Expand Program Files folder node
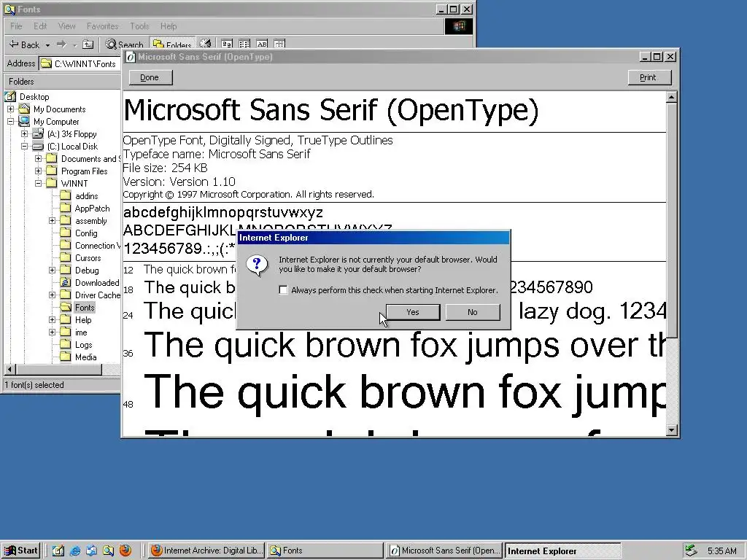The image size is (747, 560). [x=39, y=171]
